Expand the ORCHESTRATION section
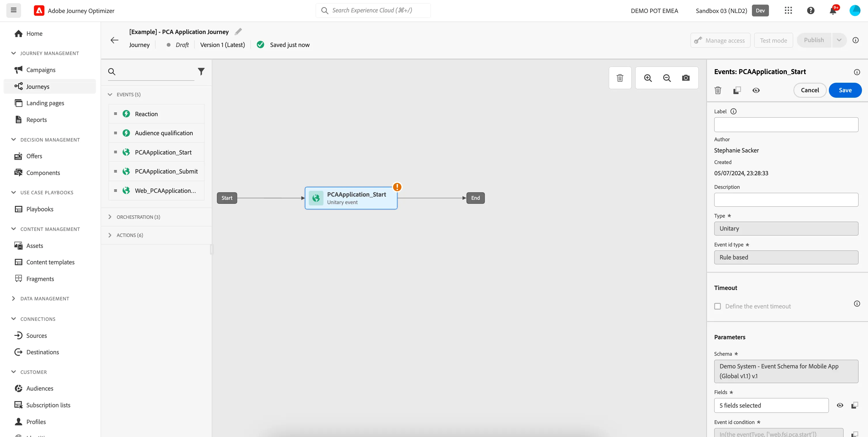 pyautogui.click(x=110, y=217)
